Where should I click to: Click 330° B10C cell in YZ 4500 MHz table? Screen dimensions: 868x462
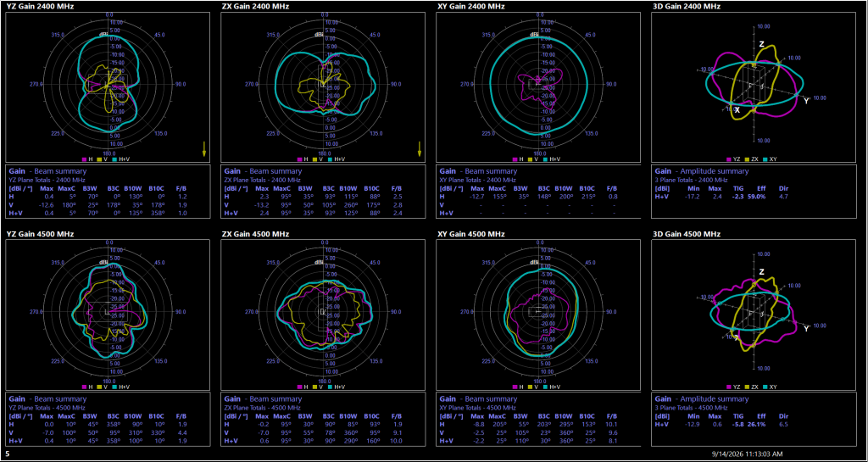(x=158, y=432)
